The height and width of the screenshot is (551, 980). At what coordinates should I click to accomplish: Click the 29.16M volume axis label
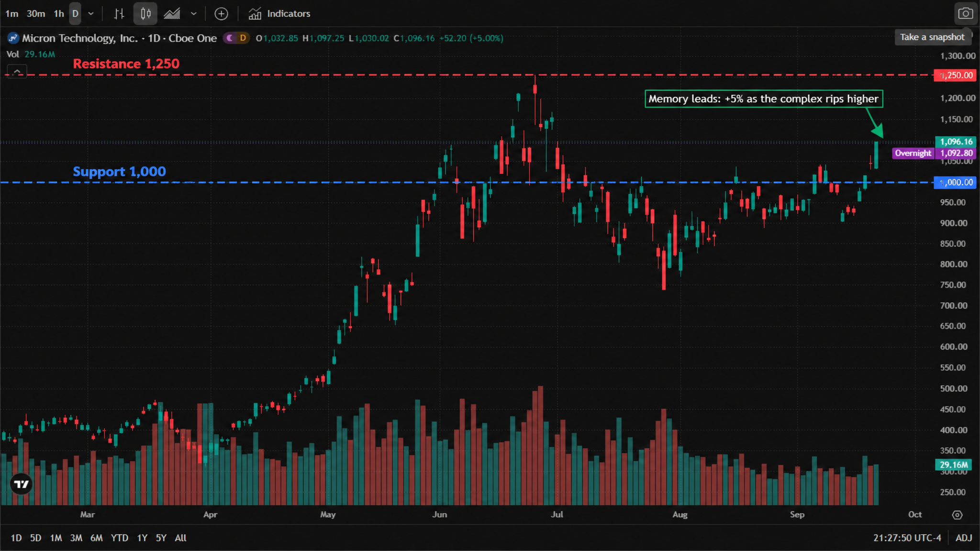coord(953,464)
